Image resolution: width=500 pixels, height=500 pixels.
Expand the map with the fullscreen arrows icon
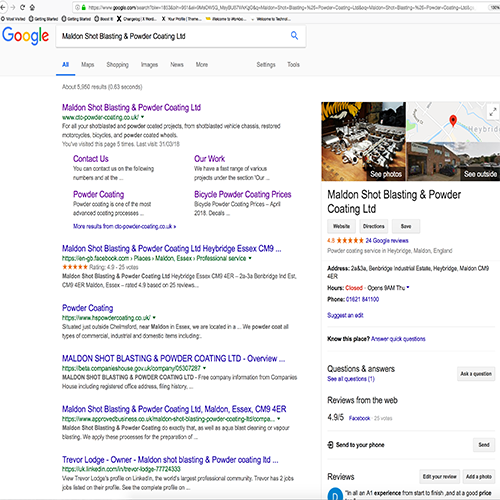493,111
